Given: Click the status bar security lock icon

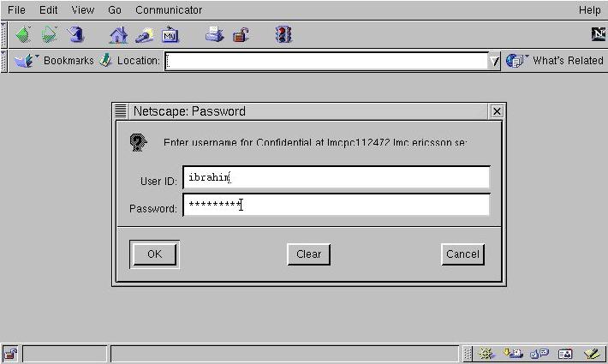Looking at the screenshot, I should pos(10,354).
